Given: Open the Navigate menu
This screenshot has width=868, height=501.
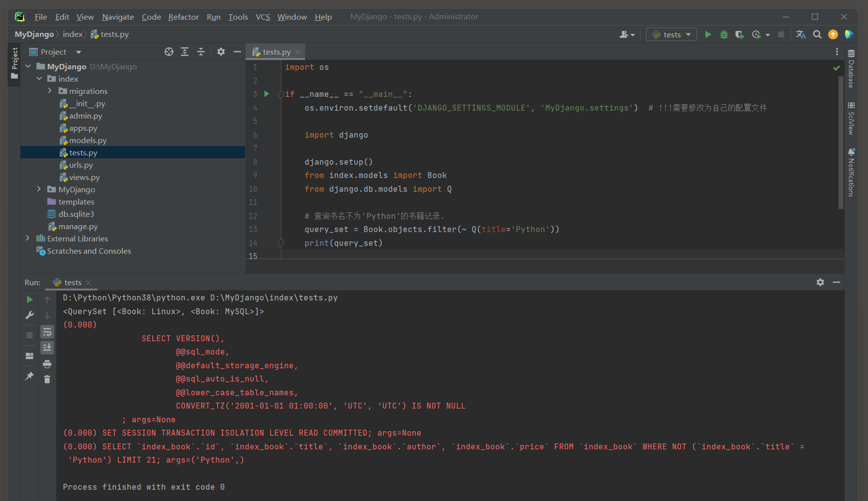Looking at the screenshot, I should pyautogui.click(x=118, y=17).
